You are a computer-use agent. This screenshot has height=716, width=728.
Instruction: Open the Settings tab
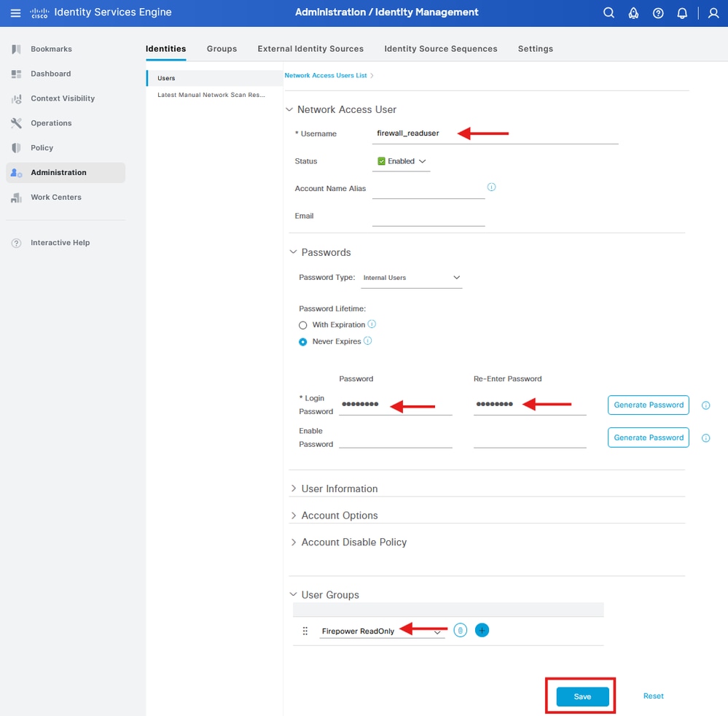pos(536,49)
